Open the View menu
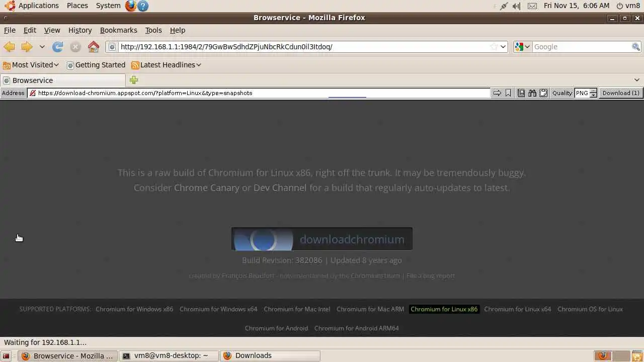Screen dimensions: 644x362 [52, 30]
